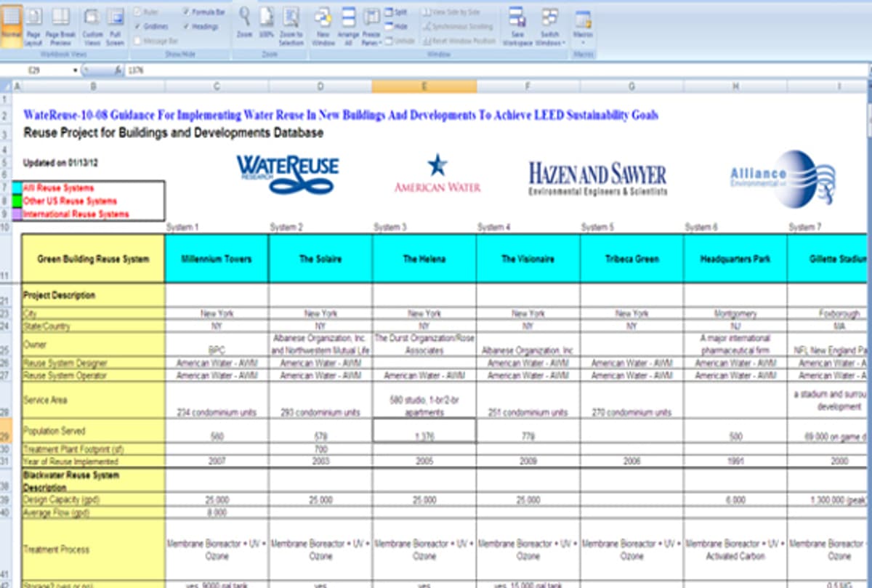Select the 8,000 average flow cell
872x588 pixels.
tap(217, 512)
